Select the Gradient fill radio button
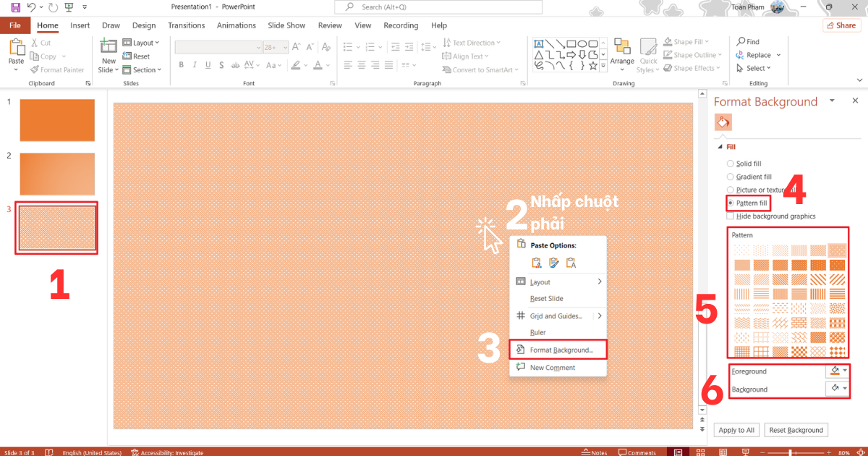 (731, 177)
